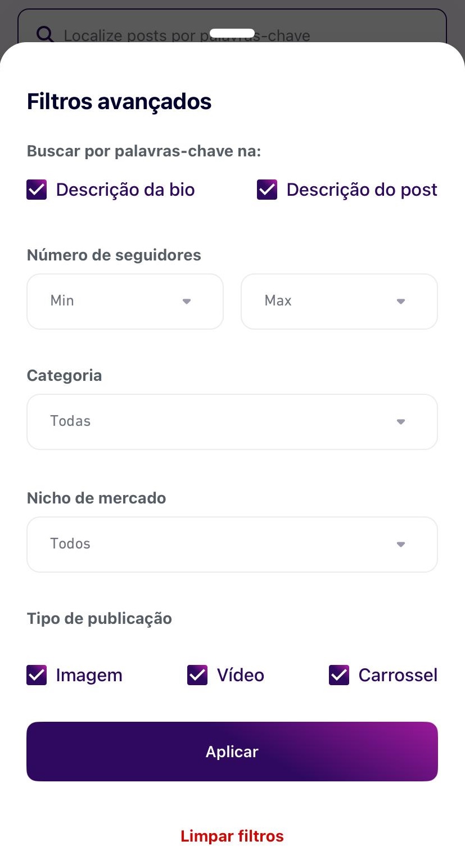465x868 pixels.
Task: Click the Limpar filtros link
Action: 232,836
